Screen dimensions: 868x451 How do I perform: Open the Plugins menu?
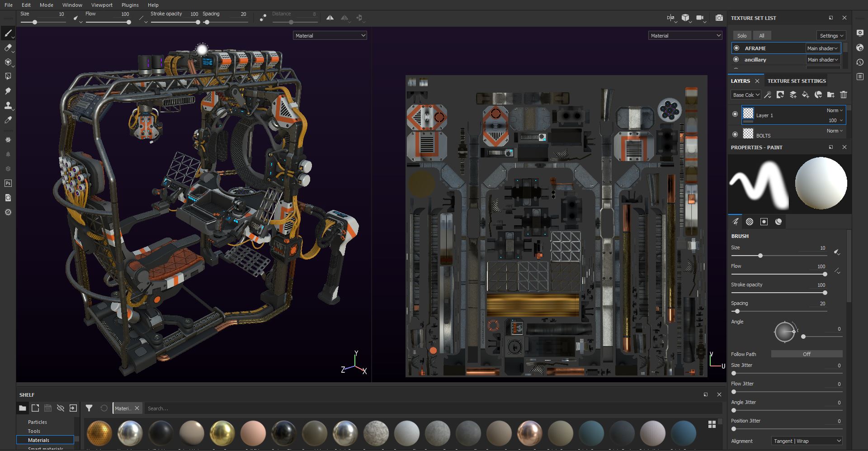click(130, 5)
